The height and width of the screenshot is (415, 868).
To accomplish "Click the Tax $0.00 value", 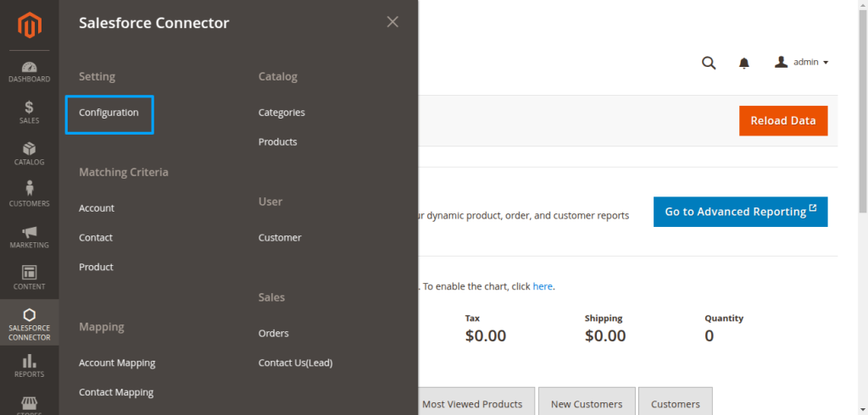I will [486, 336].
